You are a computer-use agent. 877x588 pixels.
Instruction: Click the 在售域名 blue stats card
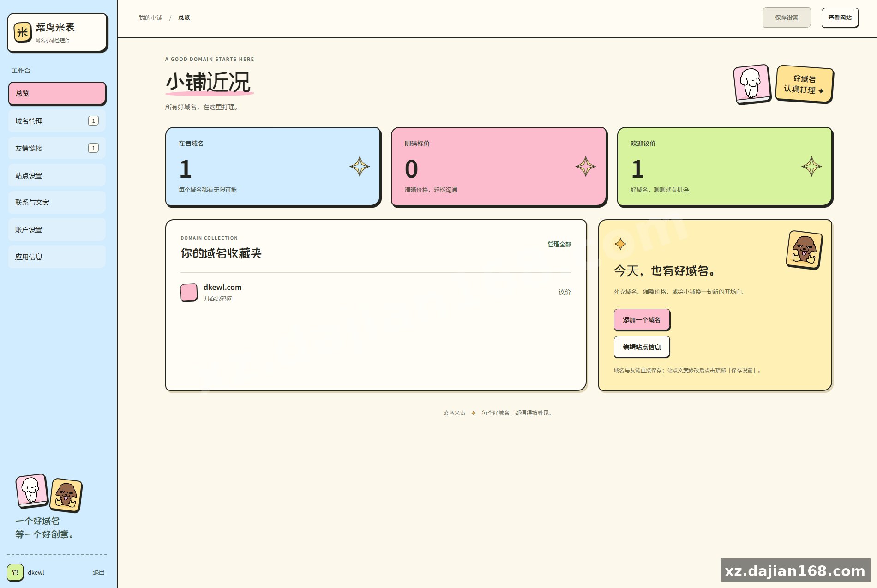273,167
